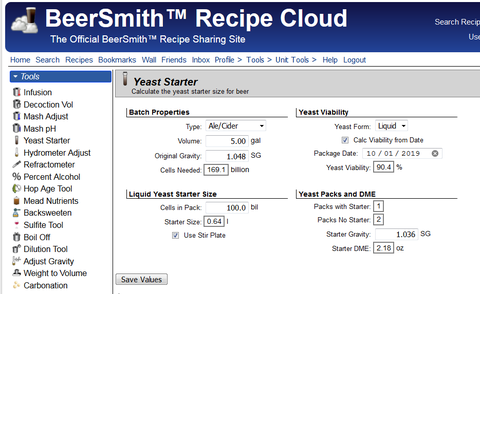Viewport: 480px width, 432px height.
Task: Open the Hydrometer Adjust tool link
Action: click(x=57, y=153)
